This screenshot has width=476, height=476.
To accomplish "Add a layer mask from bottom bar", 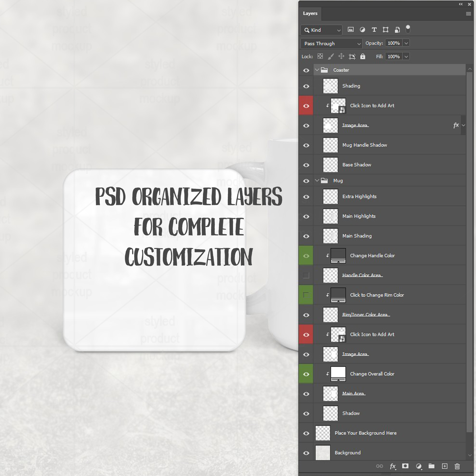I will coord(405,466).
